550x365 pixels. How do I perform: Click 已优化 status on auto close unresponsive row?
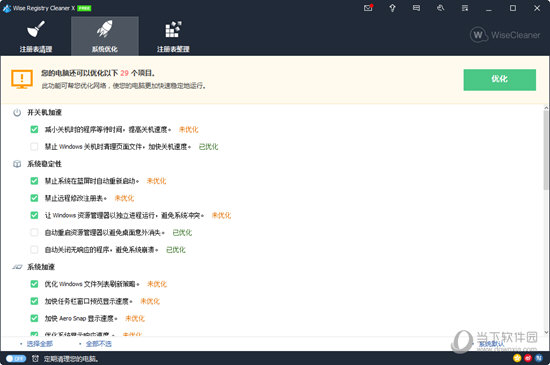coord(176,250)
